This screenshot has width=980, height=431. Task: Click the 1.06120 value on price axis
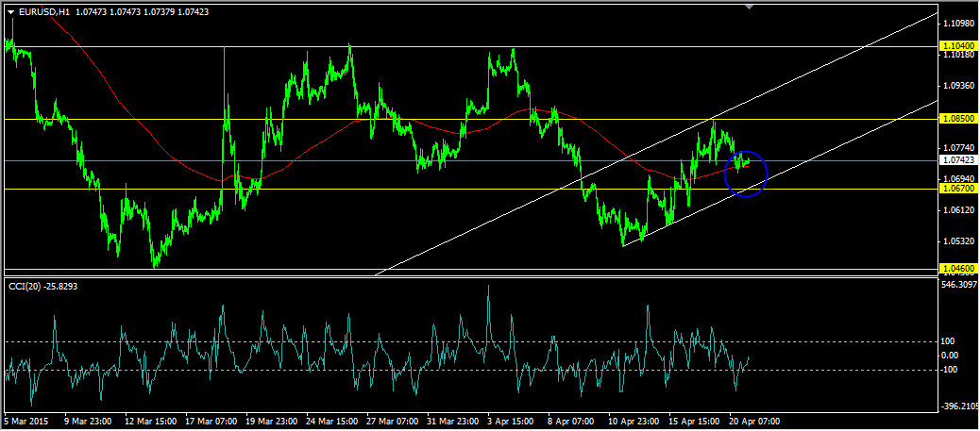tap(959, 210)
